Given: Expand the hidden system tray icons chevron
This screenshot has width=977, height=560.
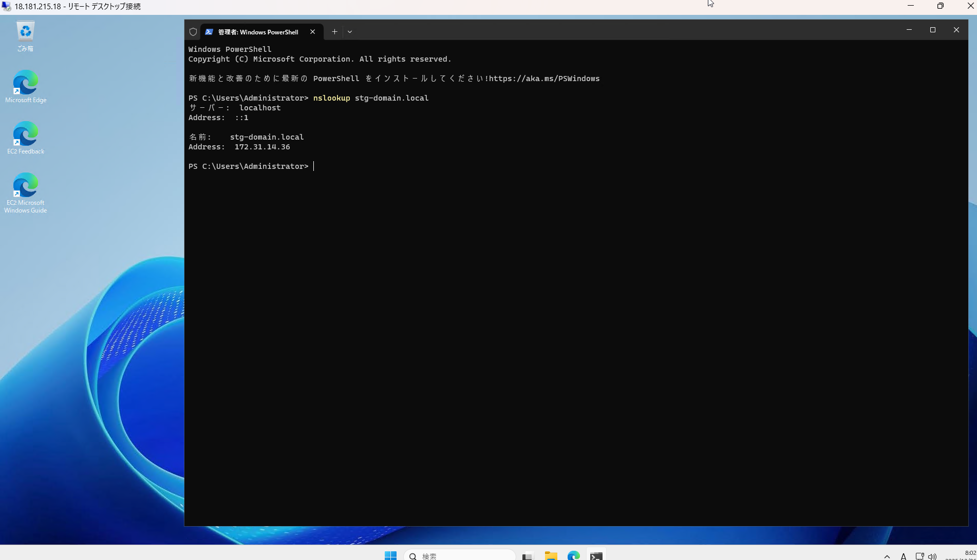Looking at the screenshot, I should coord(887,556).
